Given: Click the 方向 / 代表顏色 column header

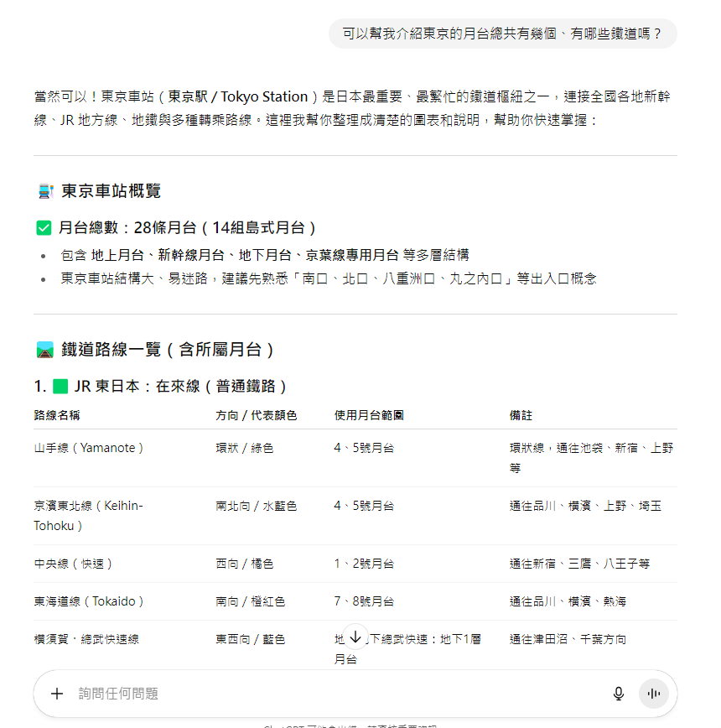Looking at the screenshot, I should pyautogui.click(x=256, y=415).
